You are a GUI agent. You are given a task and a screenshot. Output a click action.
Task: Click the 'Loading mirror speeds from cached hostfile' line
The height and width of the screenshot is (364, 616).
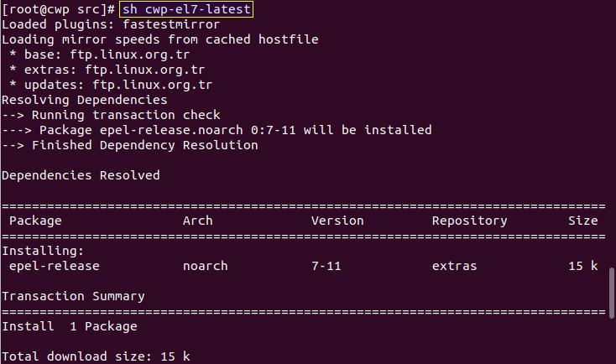click(159, 39)
